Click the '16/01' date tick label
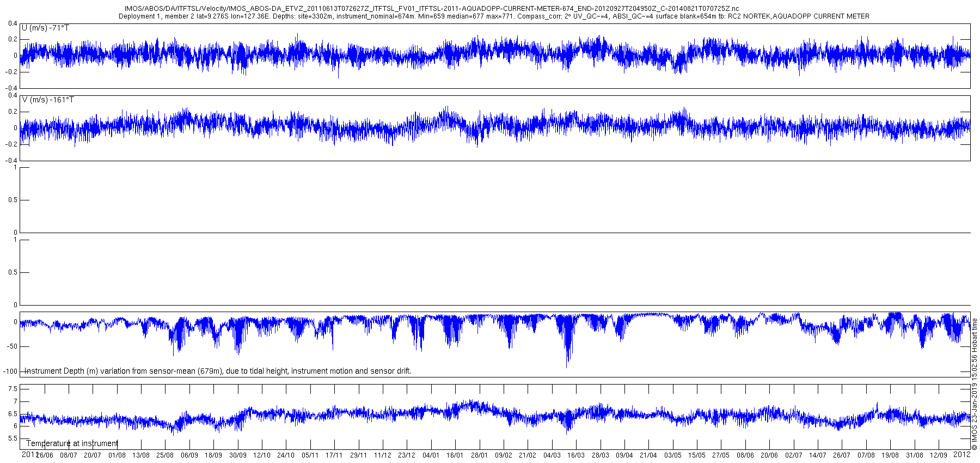This screenshot has height=463, width=980. click(x=455, y=455)
